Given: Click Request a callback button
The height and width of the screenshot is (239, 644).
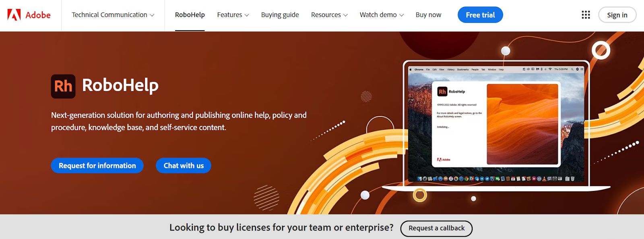Looking at the screenshot, I should tap(436, 228).
